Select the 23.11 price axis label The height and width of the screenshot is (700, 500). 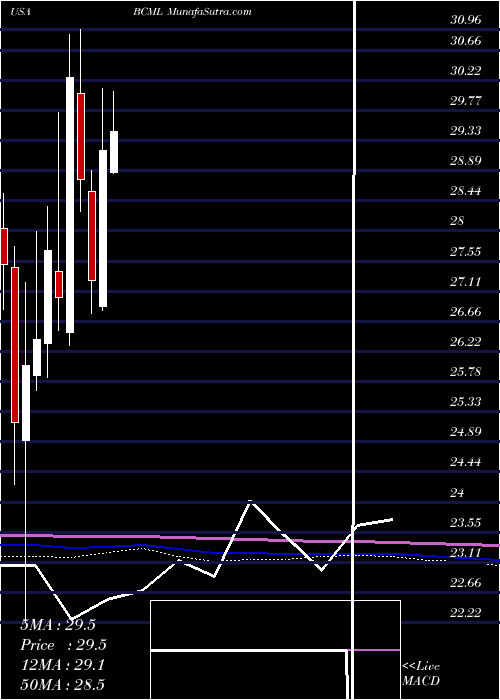coord(466,553)
